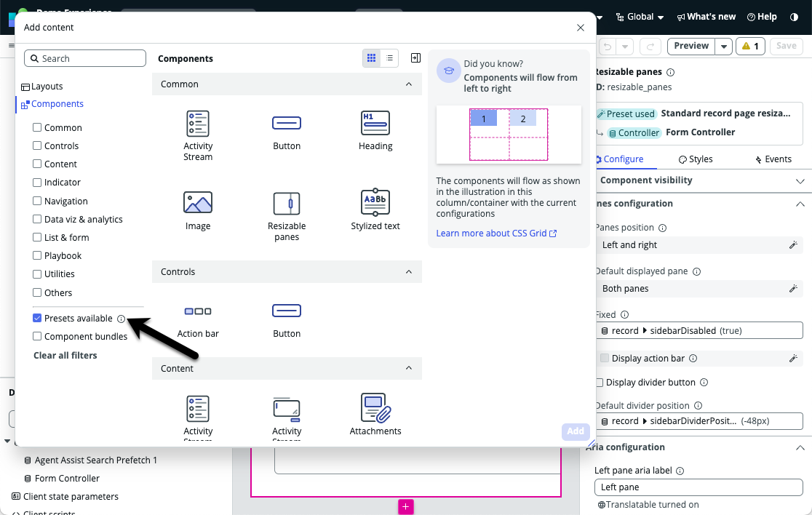The width and height of the screenshot is (812, 515).
Task: Click the redo icon in the toolbar
Action: click(x=650, y=47)
